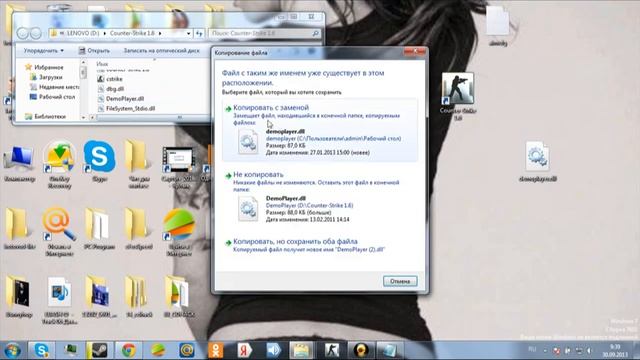Click 'Counter-Strike 1.6' breadcrumb segment
Viewport: 640px width, 360px height.
pos(132,33)
